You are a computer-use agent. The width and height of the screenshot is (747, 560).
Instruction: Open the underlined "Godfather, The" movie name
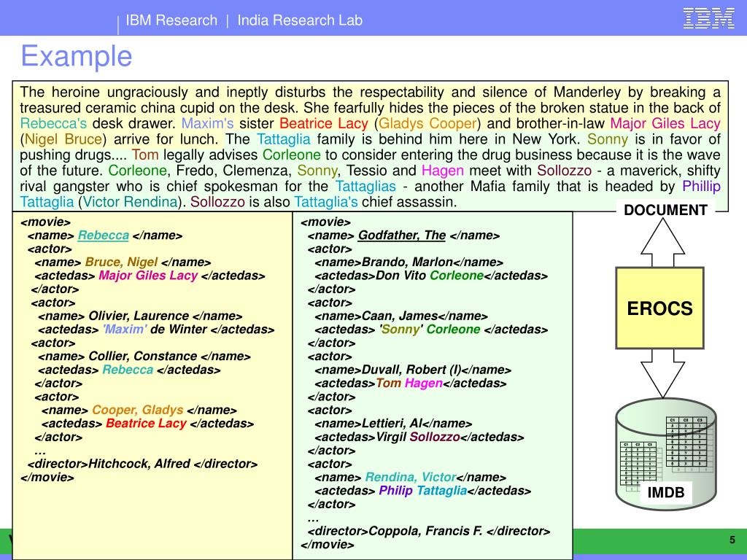click(x=402, y=236)
